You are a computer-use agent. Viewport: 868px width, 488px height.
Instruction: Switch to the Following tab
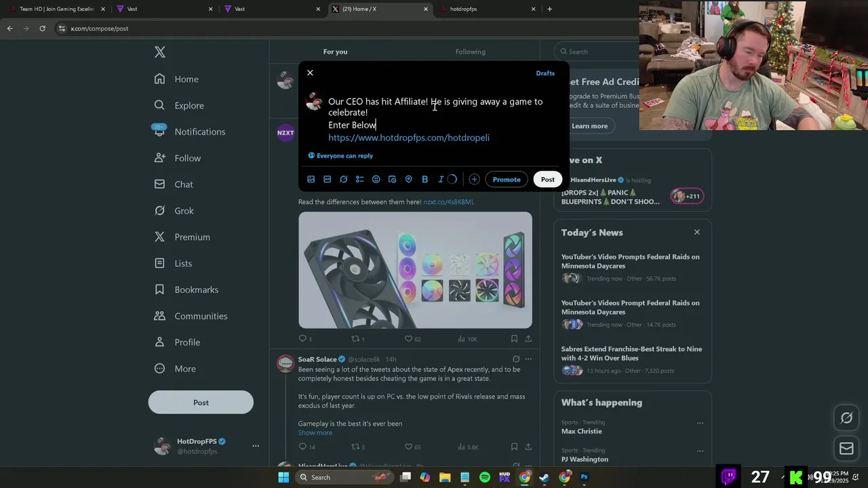point(471,52)
